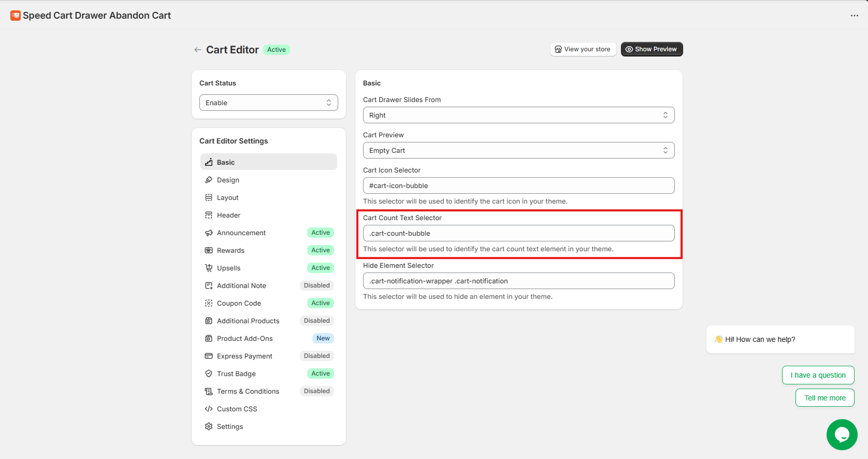868x459 pixels.
Task: Click the Show Preview button
Action: coord(652,49)
